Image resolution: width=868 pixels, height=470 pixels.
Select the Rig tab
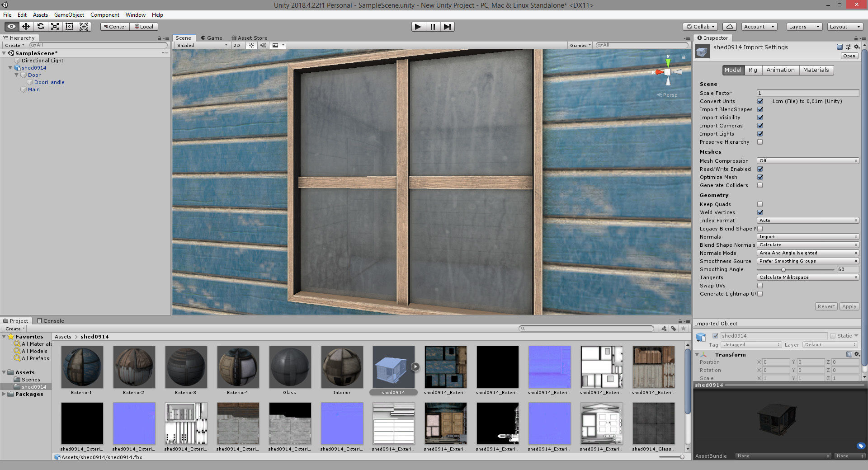click(x=753, y=70)
